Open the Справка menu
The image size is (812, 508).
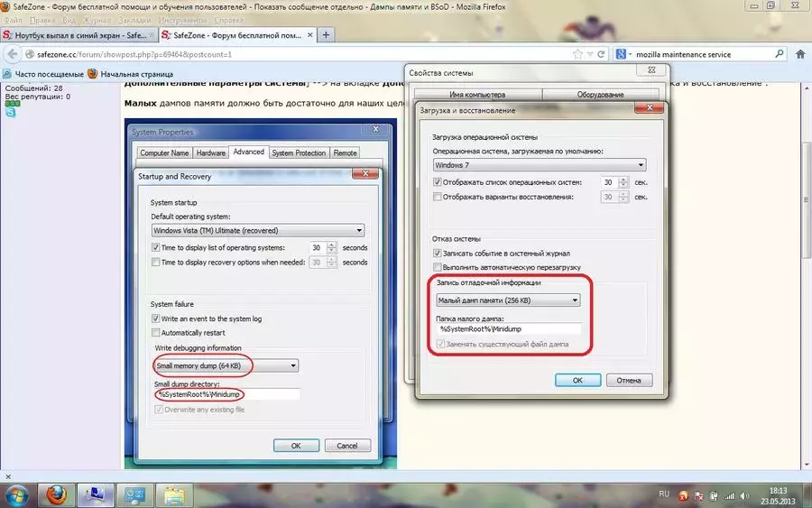pos(228,20)
